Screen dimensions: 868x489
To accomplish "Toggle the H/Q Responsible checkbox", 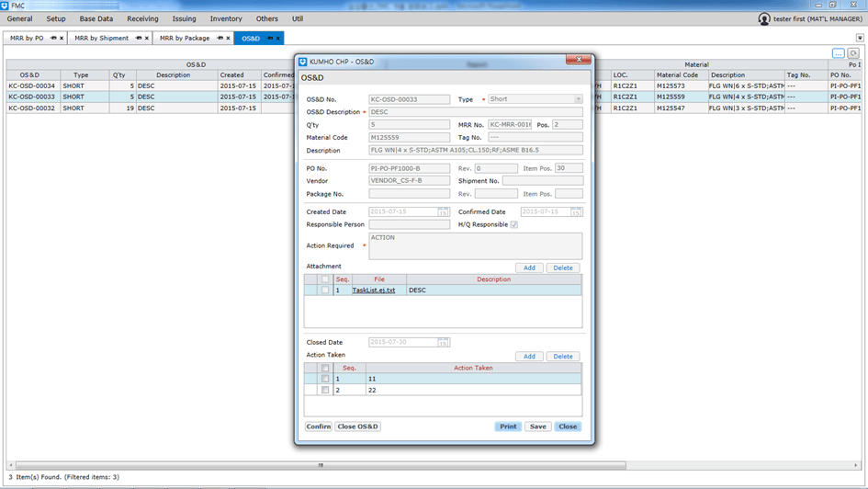I will [513, 225].
